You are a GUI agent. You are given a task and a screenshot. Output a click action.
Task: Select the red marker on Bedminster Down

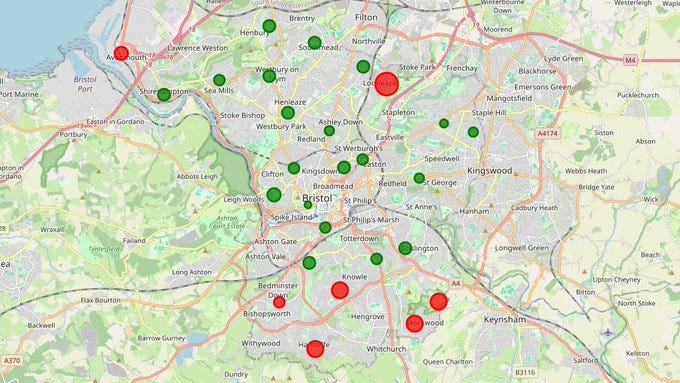(279, 302)
